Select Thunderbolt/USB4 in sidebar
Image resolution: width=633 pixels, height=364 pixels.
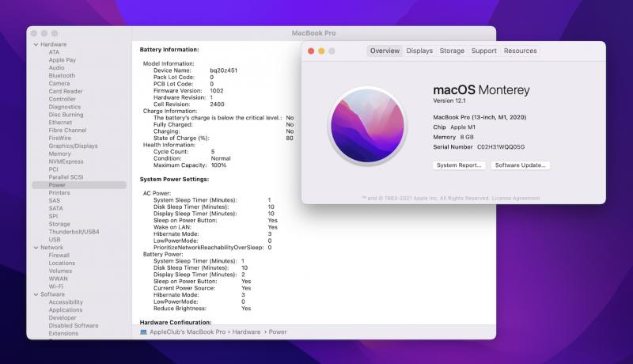coord(74,232)
